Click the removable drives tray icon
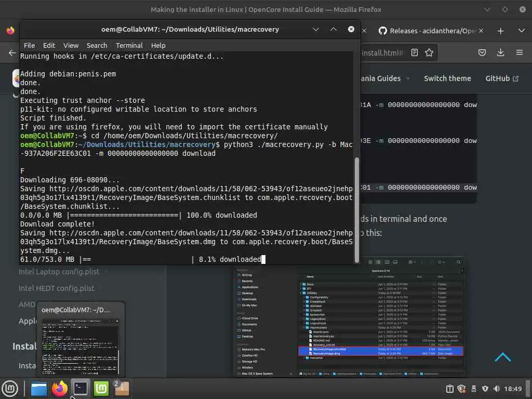The width and height of the screenshot is (532, 399). click(474, 389)
